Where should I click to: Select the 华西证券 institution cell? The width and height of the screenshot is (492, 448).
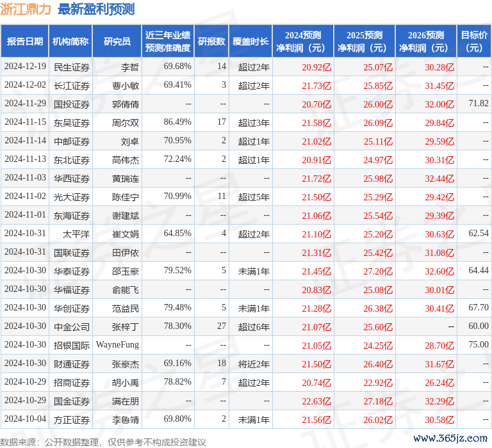coord(72,179)
